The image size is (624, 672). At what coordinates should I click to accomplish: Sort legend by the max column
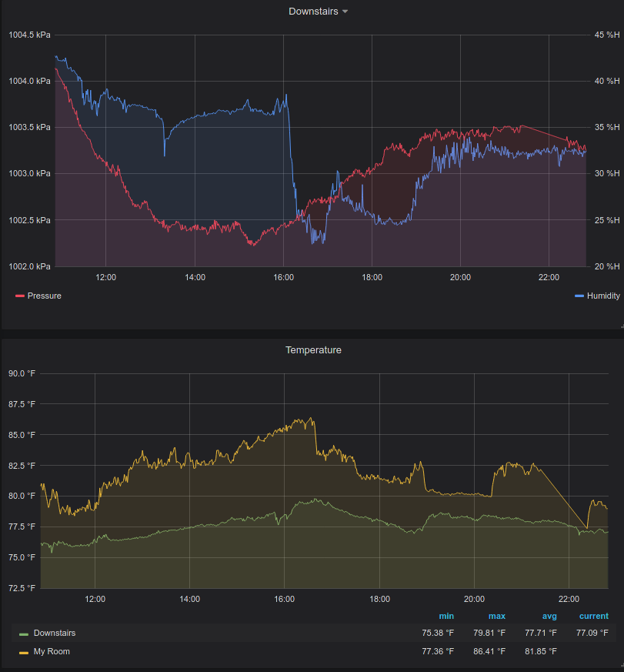click(x=496, y=616)
